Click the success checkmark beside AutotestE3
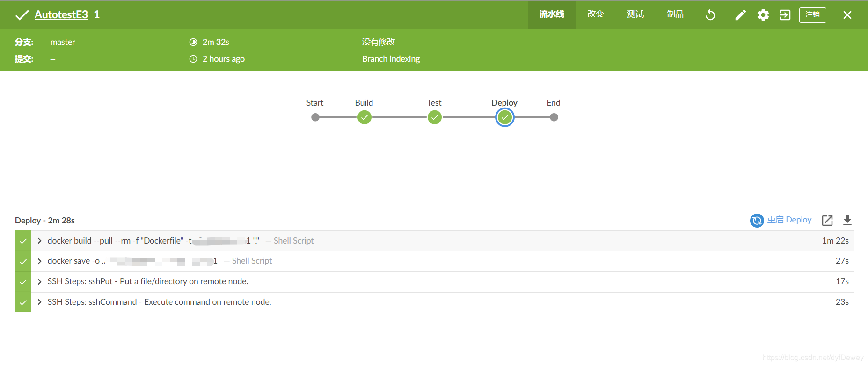Image resolution: width=868 pixels, height=366 pixels. click(x=22, y=15)
